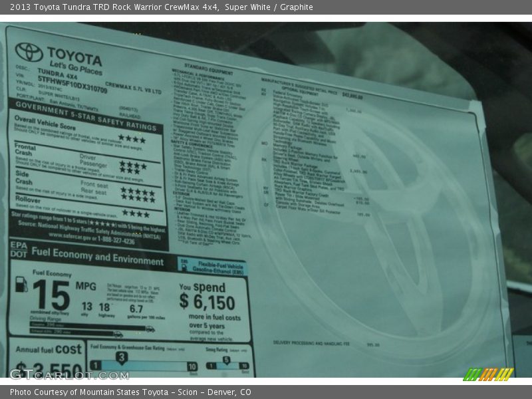The height and width of the screenshot is (399, 532).
Task: Click the Toyota emblem logo on the sticker
Action: [x=29, y=51]
